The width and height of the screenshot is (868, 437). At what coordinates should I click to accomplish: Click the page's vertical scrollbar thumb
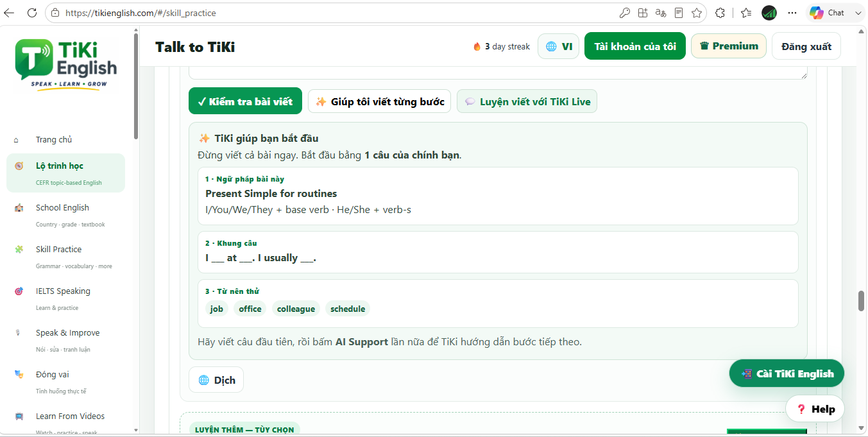[862, 300]
